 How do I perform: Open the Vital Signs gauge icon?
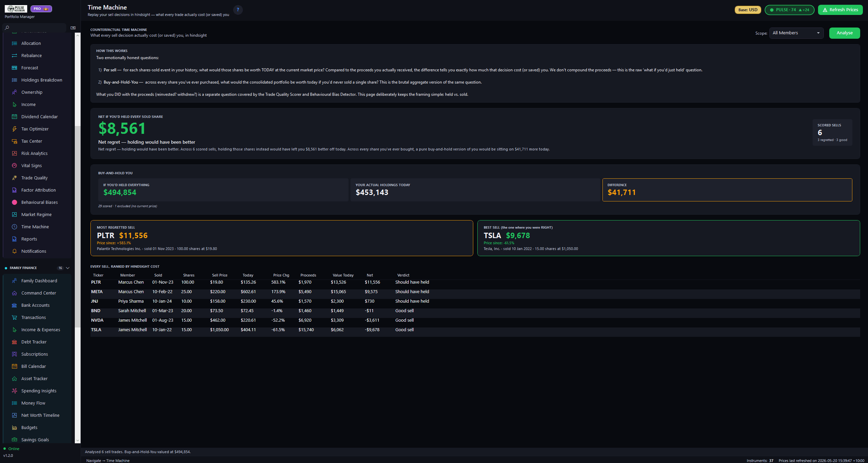pyautogui.click(x=14, y=166)
